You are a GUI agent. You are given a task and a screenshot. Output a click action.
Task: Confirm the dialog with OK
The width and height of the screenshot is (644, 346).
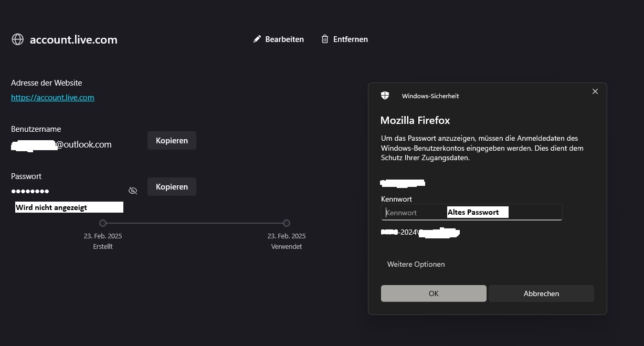[x=434, y=293]
